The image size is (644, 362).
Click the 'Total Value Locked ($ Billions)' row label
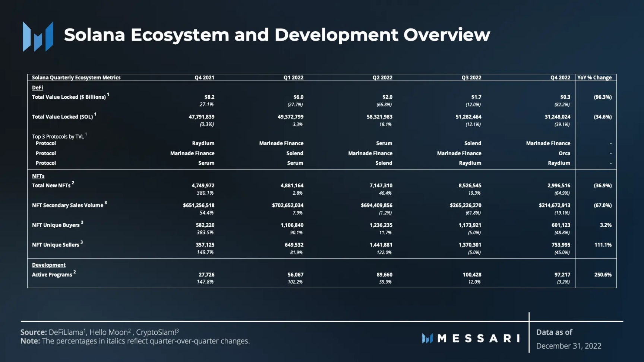click(70, 96)
